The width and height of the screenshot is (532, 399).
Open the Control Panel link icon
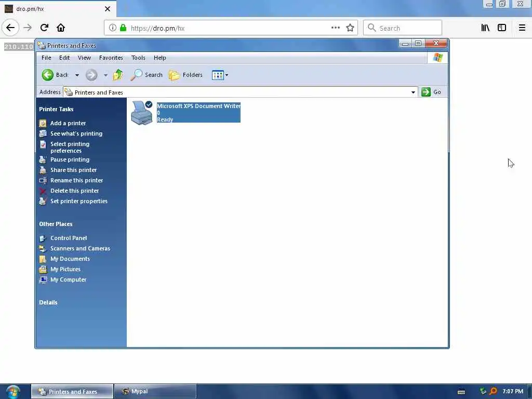[x=43, y=238]
